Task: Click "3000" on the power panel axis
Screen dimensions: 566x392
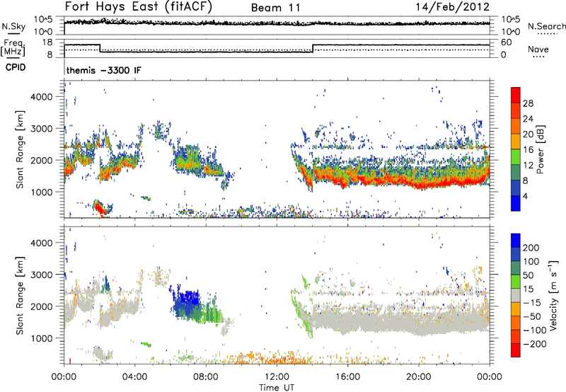Action: [42, 129]
